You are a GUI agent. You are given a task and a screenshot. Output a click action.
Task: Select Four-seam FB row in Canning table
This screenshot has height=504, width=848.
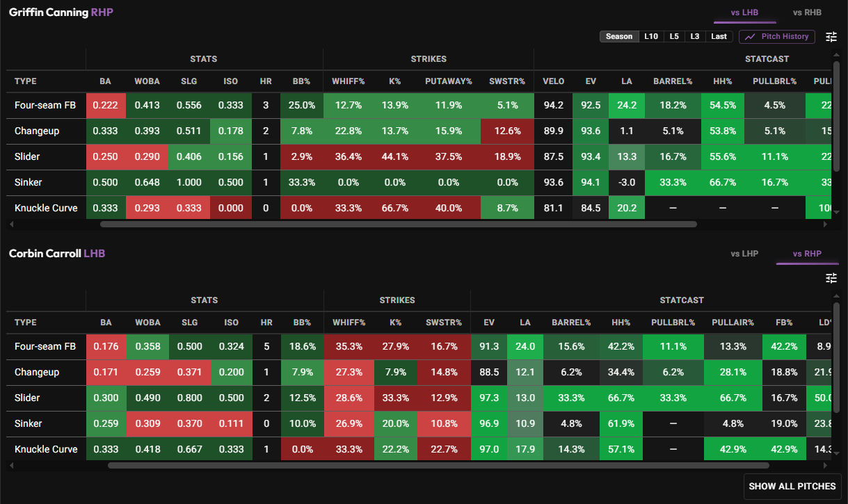tap(419, 106)
